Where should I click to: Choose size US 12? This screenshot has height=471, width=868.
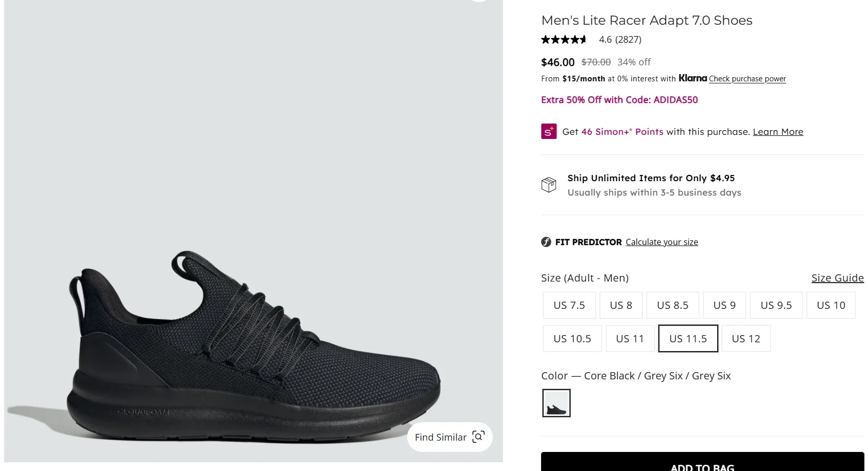tap(746, 339)
